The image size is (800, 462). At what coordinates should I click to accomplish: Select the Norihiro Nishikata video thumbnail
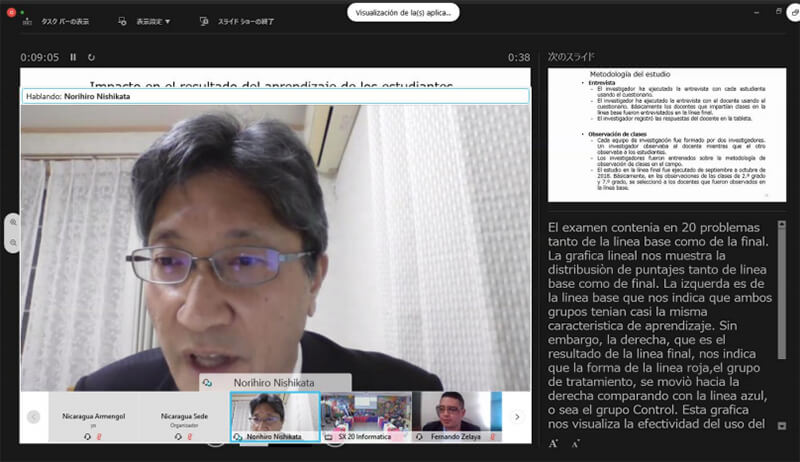(274, 417)
